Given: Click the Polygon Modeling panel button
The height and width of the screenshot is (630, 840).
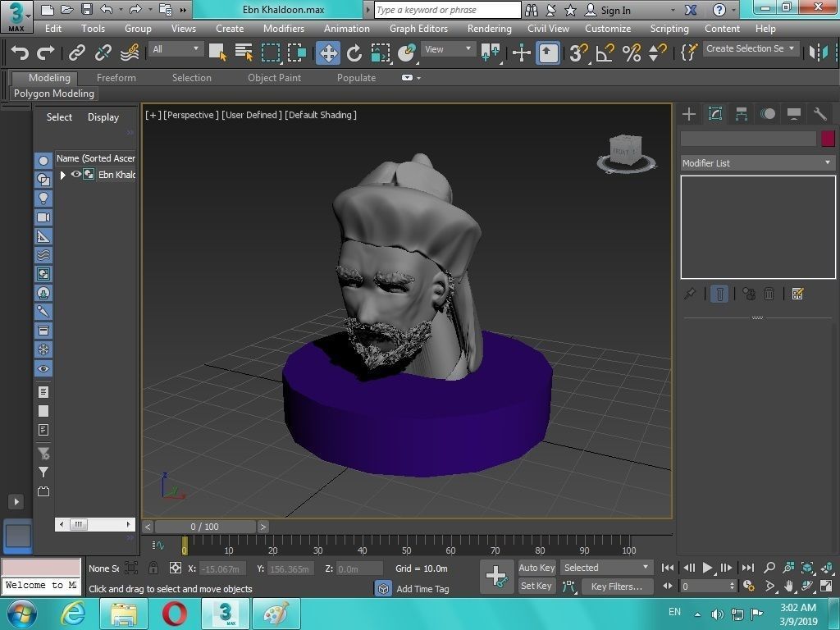Looking at the screenshot, I should pos(54,94).
